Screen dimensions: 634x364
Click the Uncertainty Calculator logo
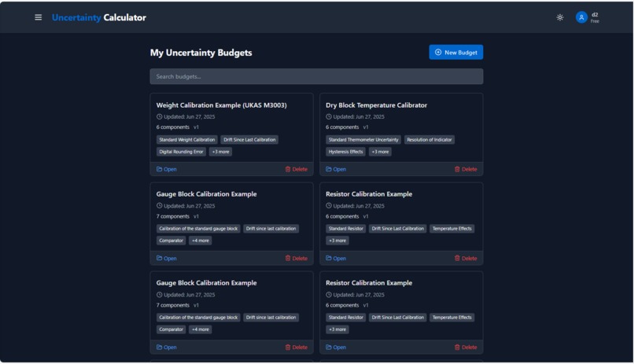coord(99,17)
